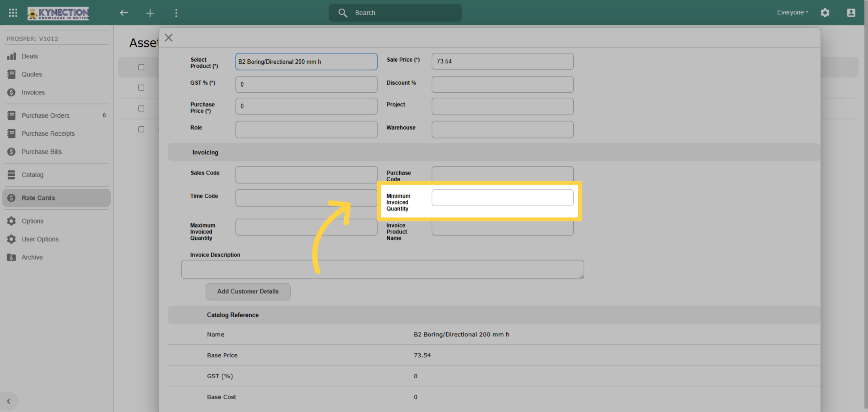Open the user account profile icon
Viewport: 868px width, 412px height.
851,13
